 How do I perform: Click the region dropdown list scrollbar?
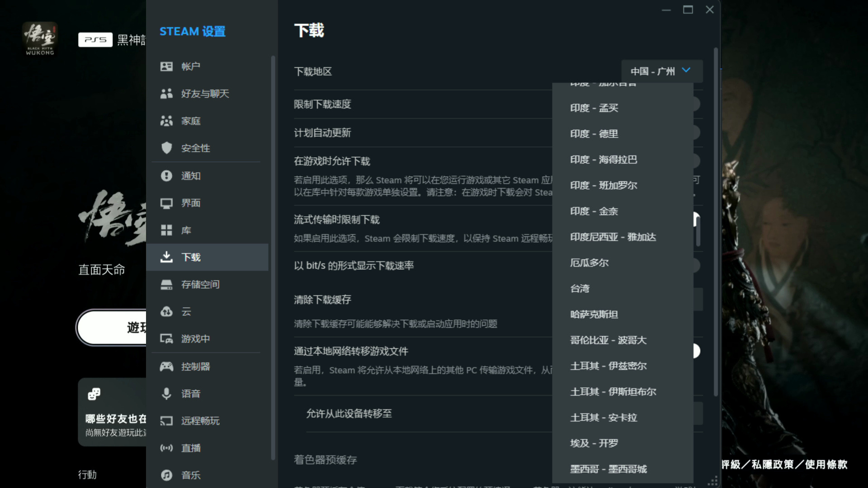(698, 230)
